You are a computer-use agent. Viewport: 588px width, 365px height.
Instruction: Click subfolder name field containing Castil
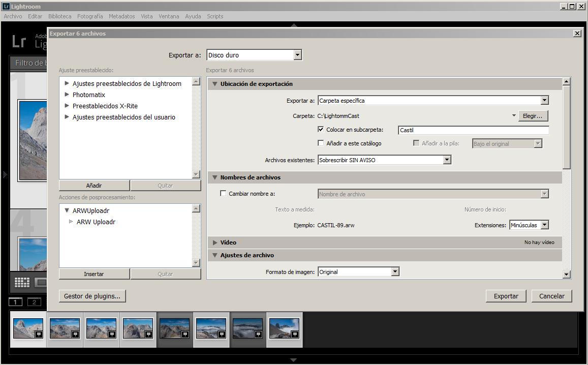[473, 130]
